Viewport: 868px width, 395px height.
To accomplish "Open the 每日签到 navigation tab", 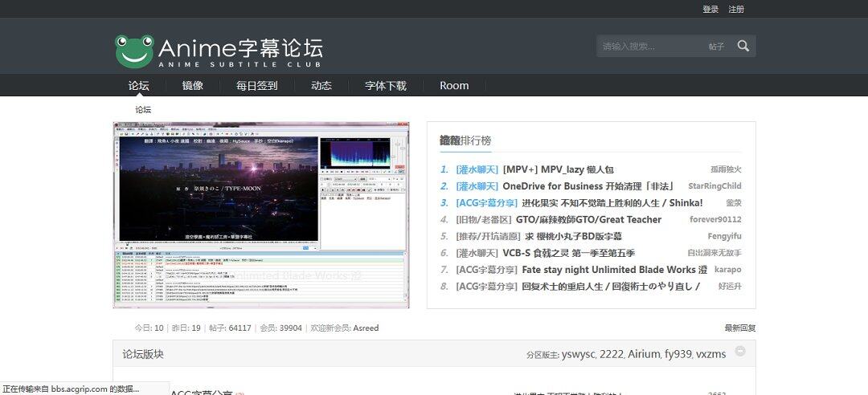I will coord(257,86).
